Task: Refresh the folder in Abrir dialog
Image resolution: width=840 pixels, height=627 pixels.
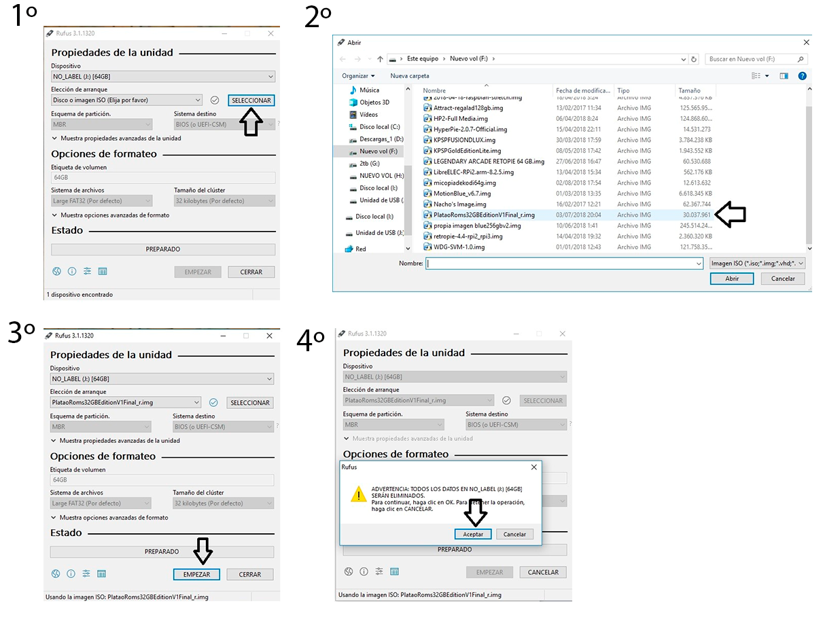Action: click(694, 59)
